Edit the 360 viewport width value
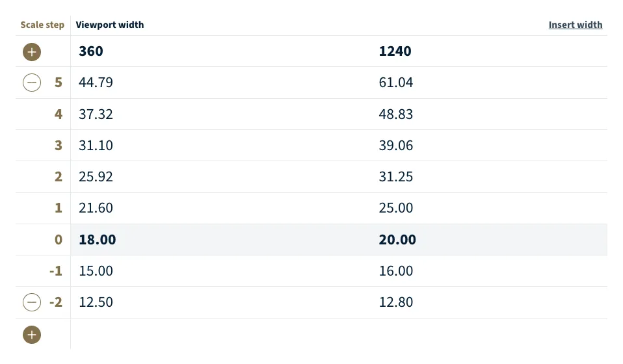Screen dimensions: 623x364 (x=91, y=51)
